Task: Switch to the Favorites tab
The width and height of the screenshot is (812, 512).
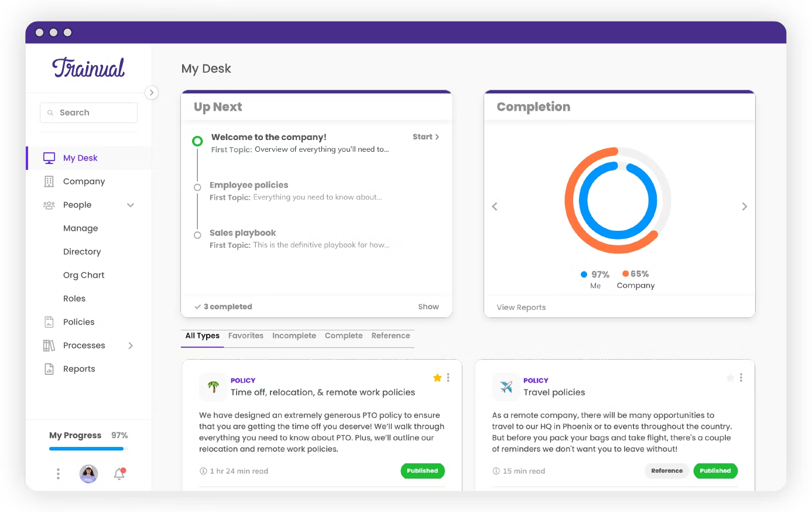Action: [246, 336]
